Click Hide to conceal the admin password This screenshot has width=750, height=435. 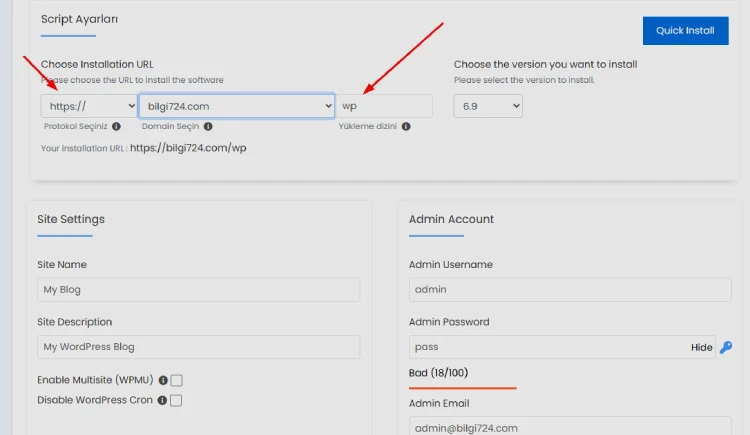coord(701,347)
